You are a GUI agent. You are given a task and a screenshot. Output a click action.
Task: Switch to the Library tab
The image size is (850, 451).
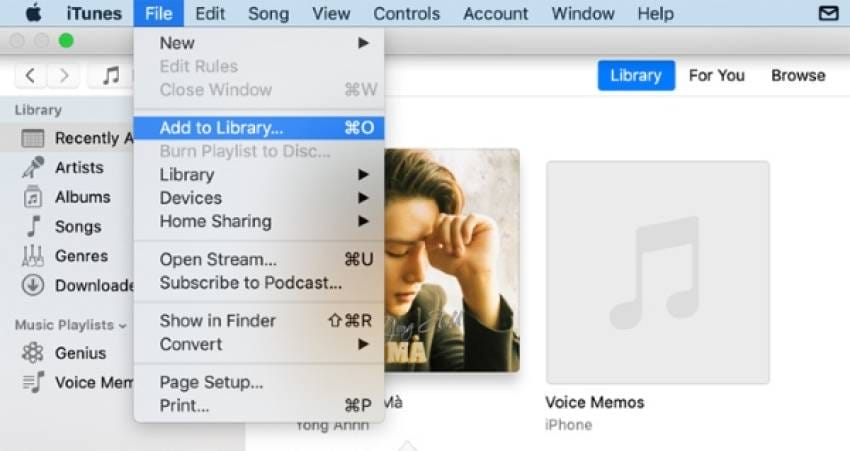pyautogui.click(x=636, y=75)
